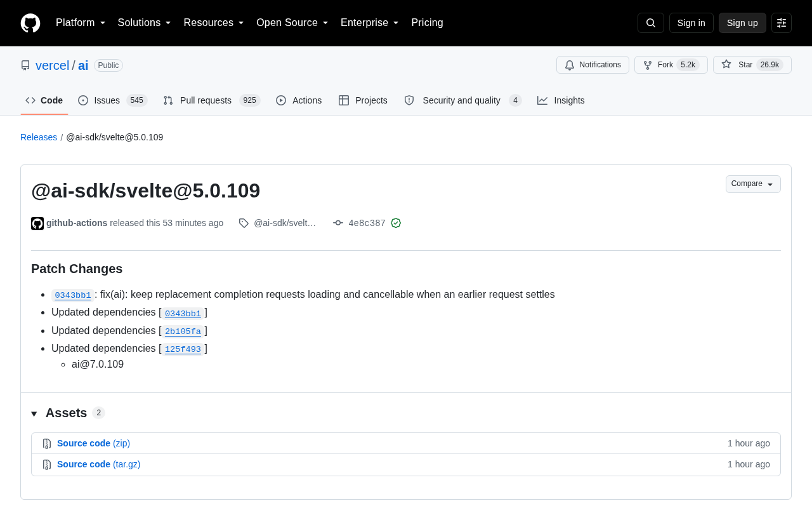This screenshot has height=508, width=812.
Task: Open the Insights tab
Action: pyautogui.click(x=561, y=100)
